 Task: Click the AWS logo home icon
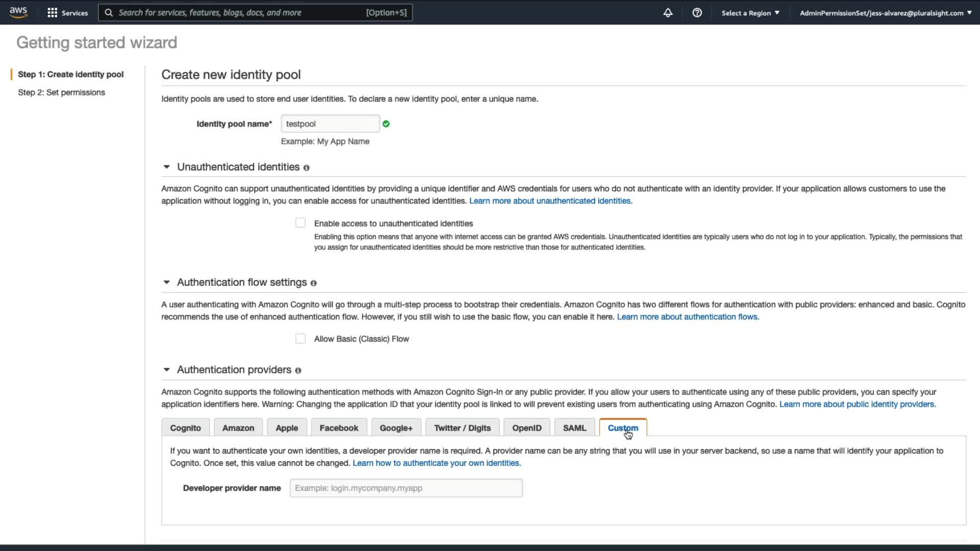click(x=18, y=12)
